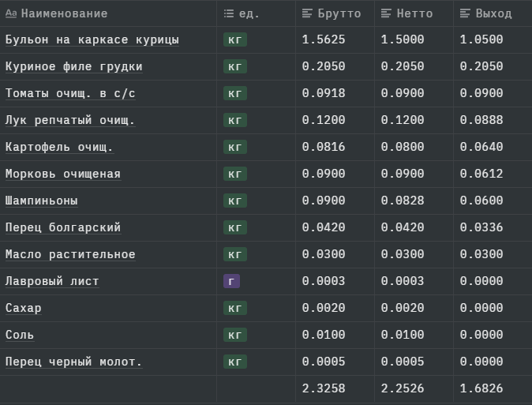532x405 pixels.
Task: Click the text icon beside Выход header
Action: 466,13
